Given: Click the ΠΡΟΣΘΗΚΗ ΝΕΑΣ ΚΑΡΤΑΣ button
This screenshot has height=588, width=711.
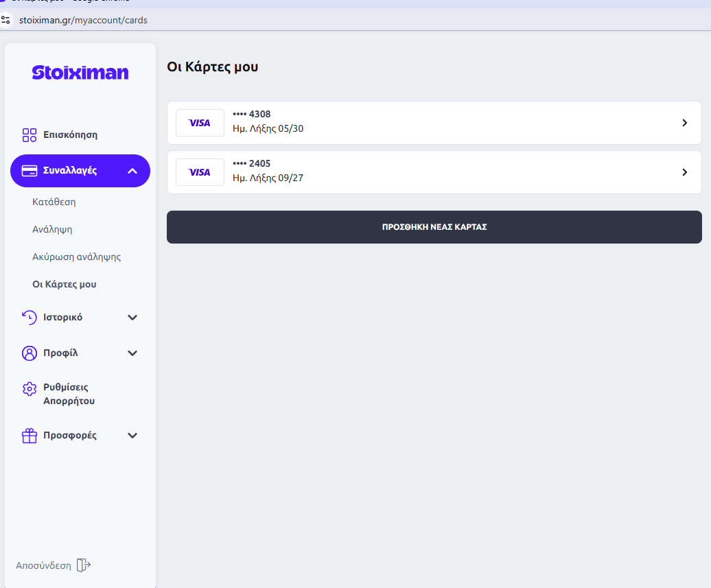Looking at the screenshot, I should click(434, 227).
